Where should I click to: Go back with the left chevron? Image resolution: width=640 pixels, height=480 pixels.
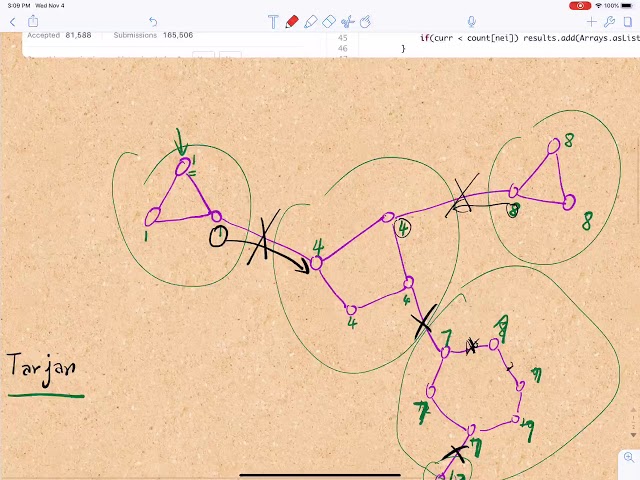click(13, 22)
